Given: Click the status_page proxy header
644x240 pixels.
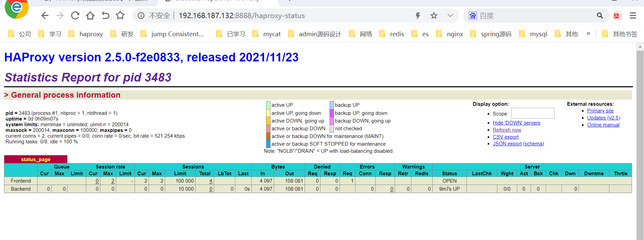Looking at the screenshot, I should click(36, 159).
